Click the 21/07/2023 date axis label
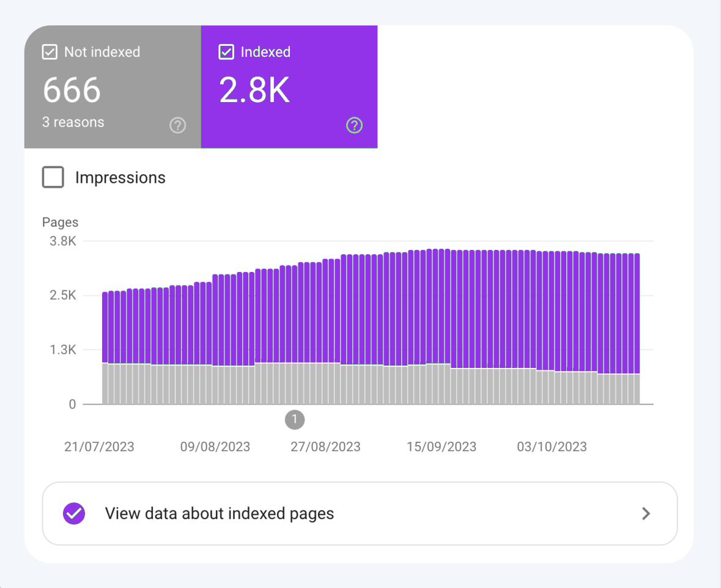Viewport: 721px width, 588px height. pyautogui.click(x=99, y=447)
